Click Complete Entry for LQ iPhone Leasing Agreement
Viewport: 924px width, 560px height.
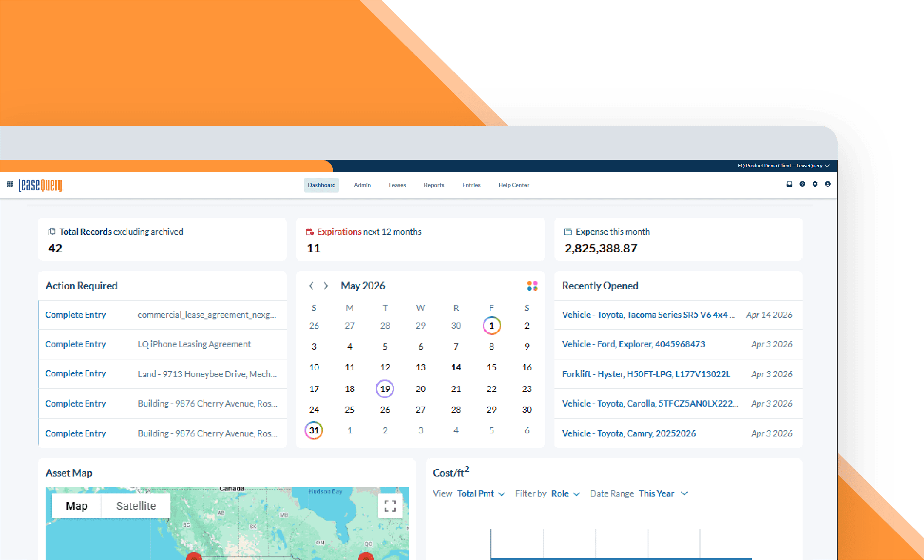(x=76, y=344)
